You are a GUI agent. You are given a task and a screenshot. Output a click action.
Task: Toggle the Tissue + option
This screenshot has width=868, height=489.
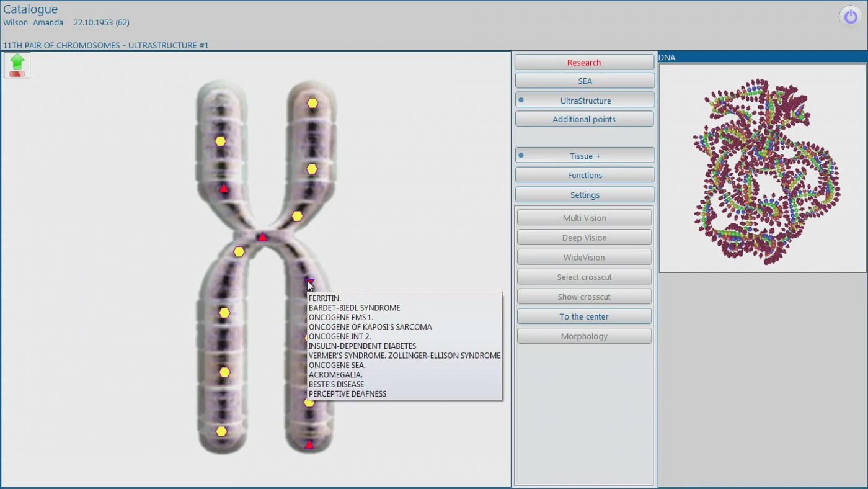(x=585, y=156)
